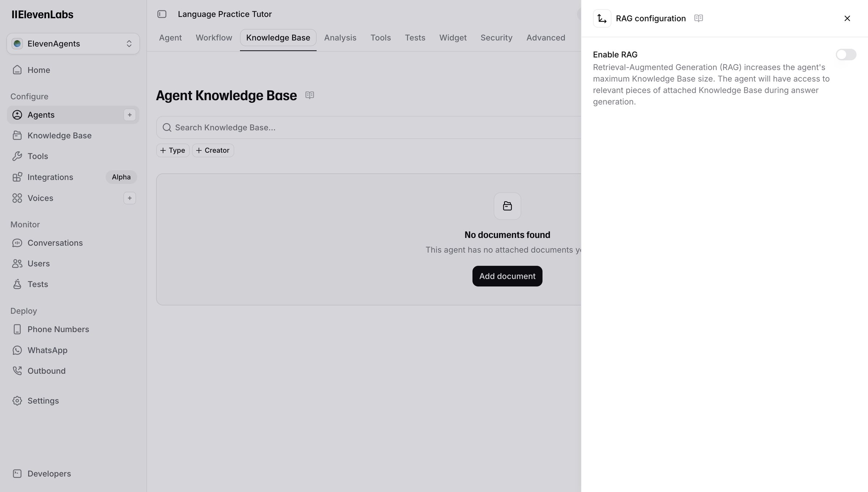
Task: Add a Creator filter
Action: point(213,150)
